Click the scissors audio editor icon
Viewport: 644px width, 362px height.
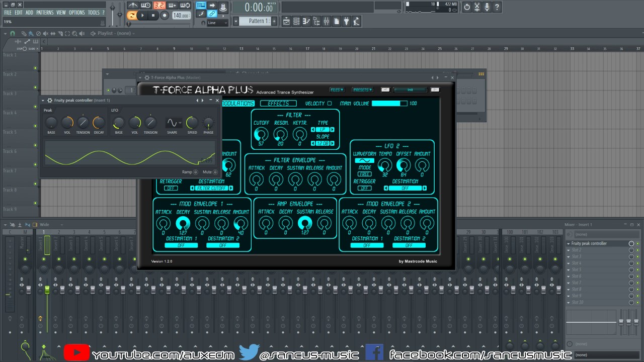click(x=476, y=7)
